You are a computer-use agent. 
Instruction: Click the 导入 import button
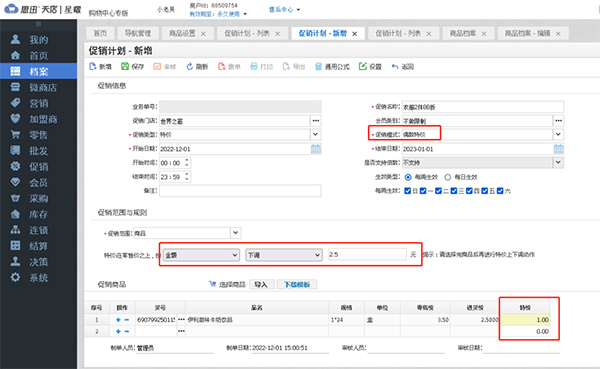point(262,284)
